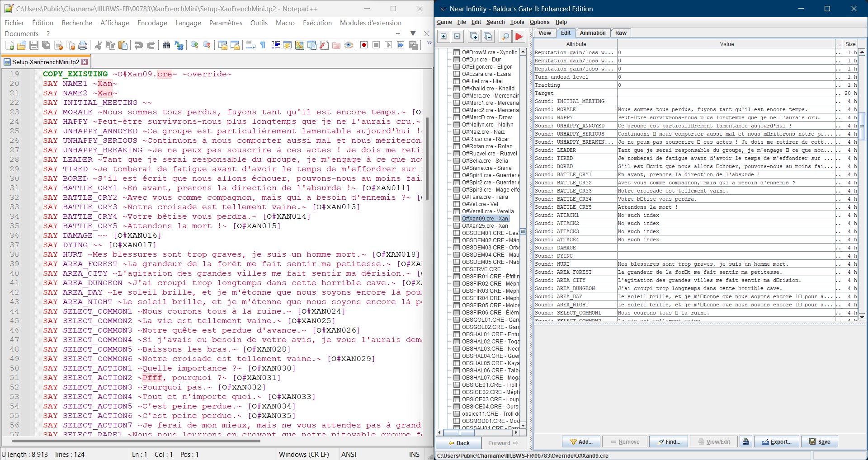Click the Attribute column header
This screenshot has height=460, width=868.
[x=576, y=44]
